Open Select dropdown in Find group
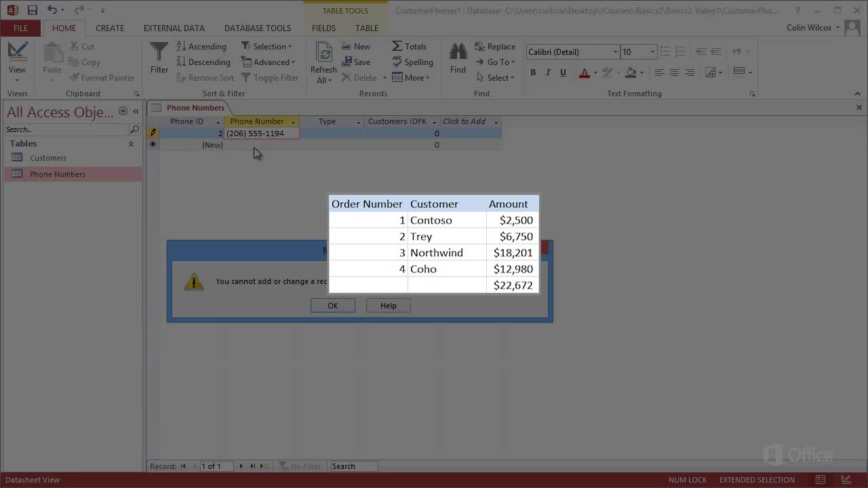 point(496,78)
